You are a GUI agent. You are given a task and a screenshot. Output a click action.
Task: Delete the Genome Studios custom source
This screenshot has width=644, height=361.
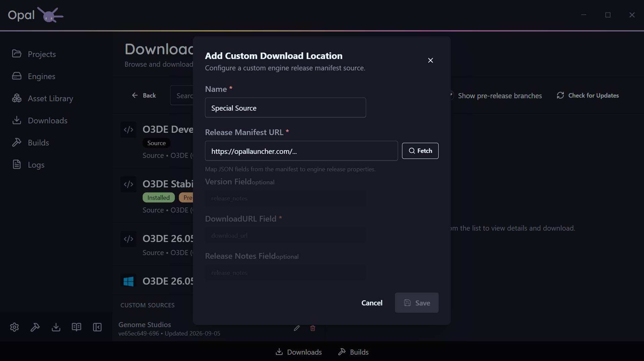pyautogui.click(x=313, y=328)
